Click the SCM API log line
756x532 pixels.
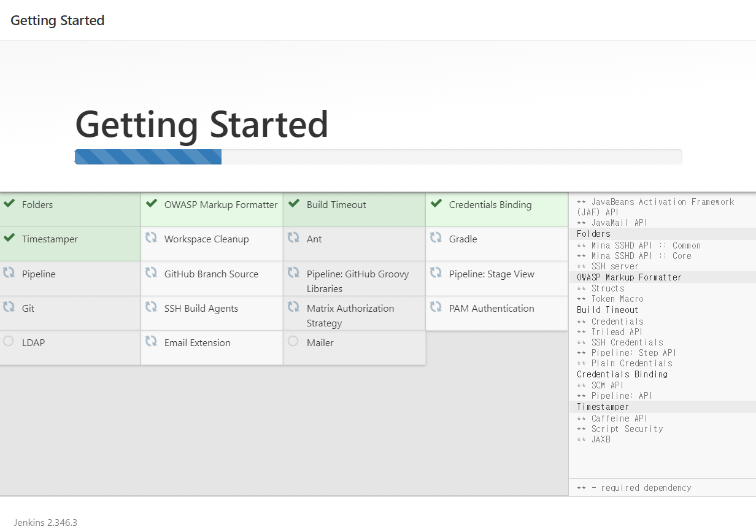[x=600, y=385]
